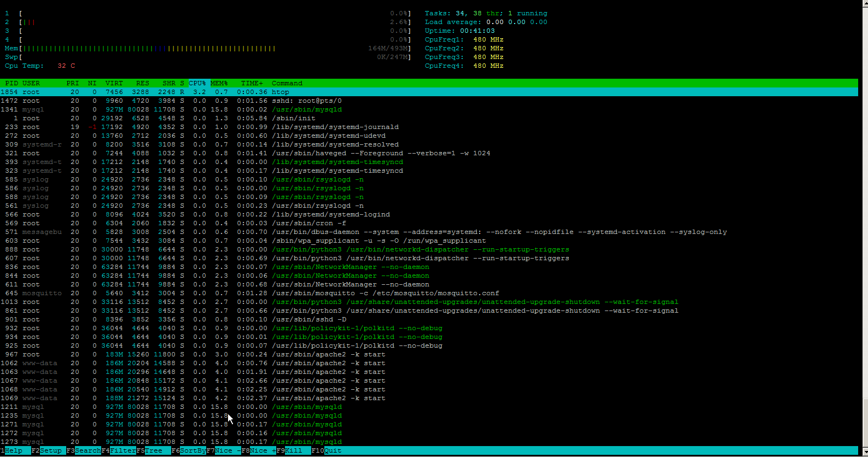Viewport: 868px width, 457px height.
Task: Activate the F4 Filter option
Action: click(x=123, y=450)
